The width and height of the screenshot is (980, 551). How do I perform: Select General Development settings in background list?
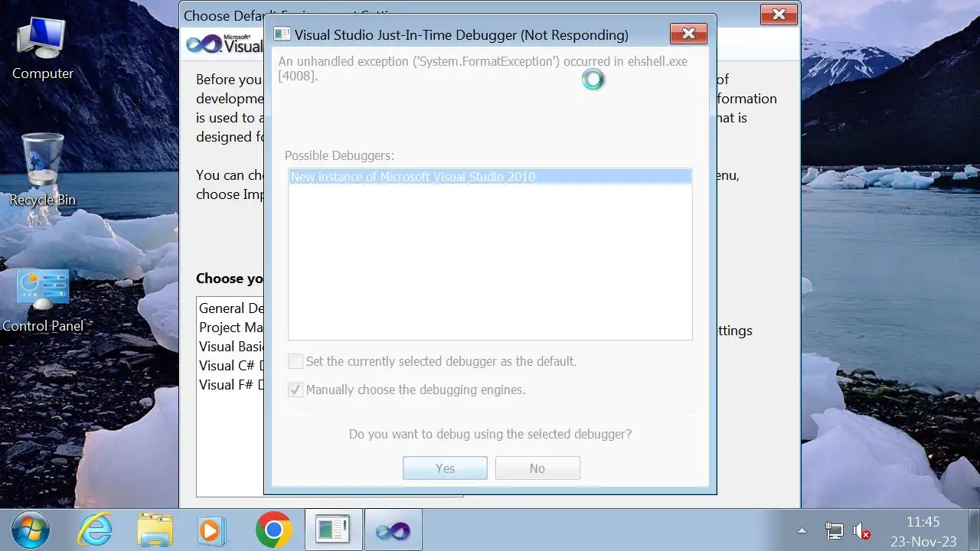coord(231,308)
